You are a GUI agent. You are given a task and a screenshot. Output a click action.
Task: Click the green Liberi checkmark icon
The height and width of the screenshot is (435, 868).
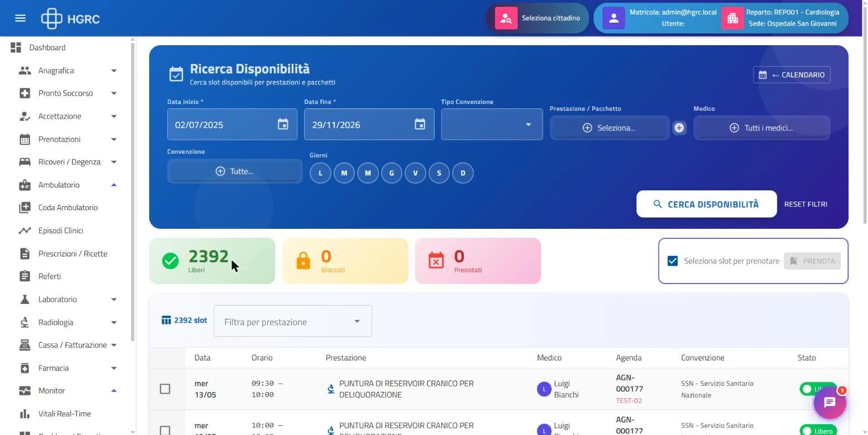(170, 260)
